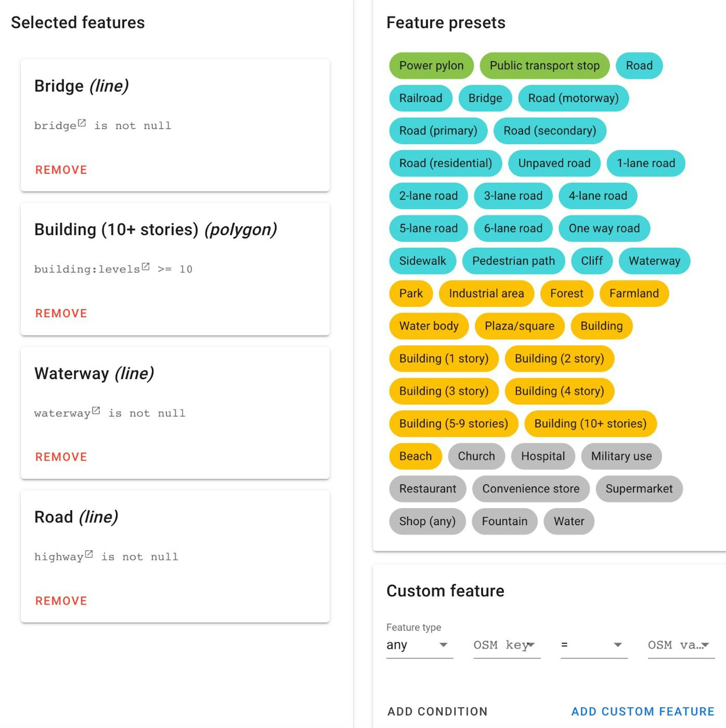The height and width of the screenshot is (728, 726).
Task: Choose the Railroad preset chip
Action: (x=420, y=98)
